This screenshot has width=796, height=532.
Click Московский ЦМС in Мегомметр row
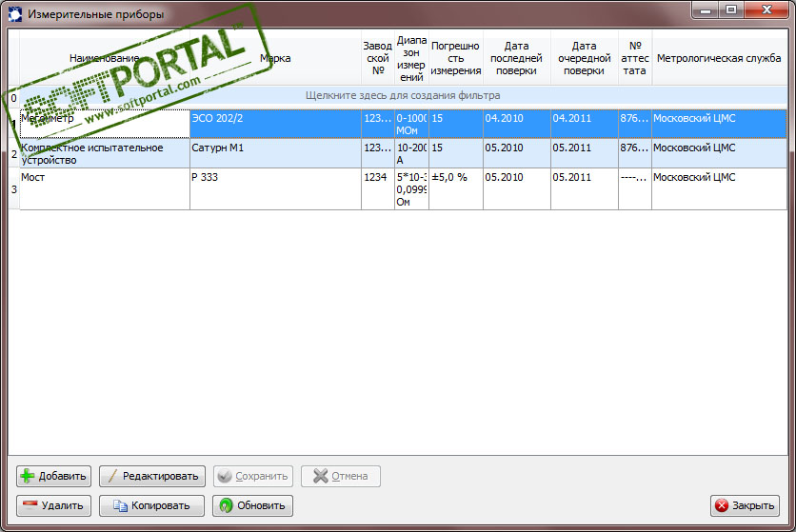(x=719, y=124)
